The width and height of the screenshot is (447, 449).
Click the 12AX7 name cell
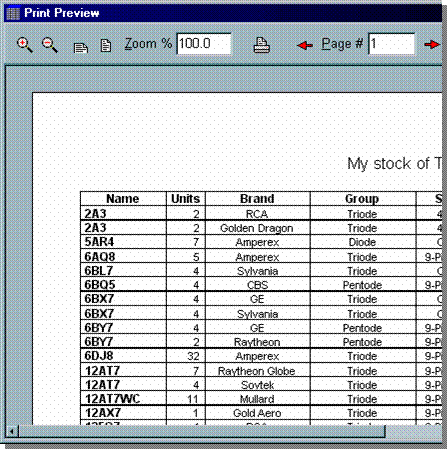tap(123, 413)
